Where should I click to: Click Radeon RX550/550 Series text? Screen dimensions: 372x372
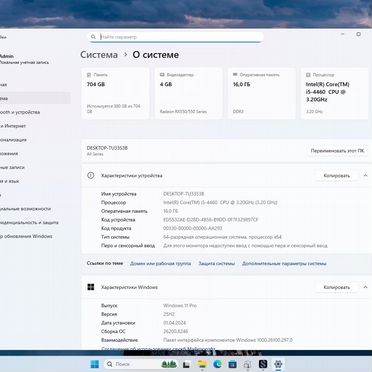[x=183, y=111]
